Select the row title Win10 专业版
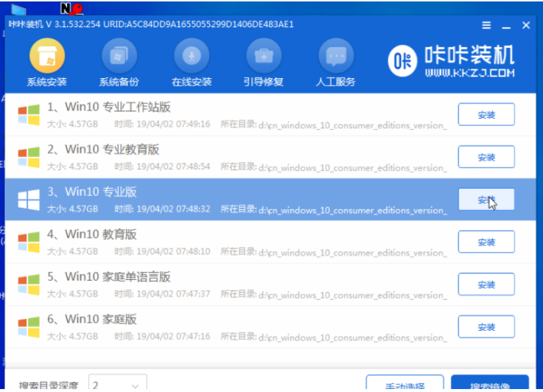This screenshot has height=392, width=543. coord(92,192)
